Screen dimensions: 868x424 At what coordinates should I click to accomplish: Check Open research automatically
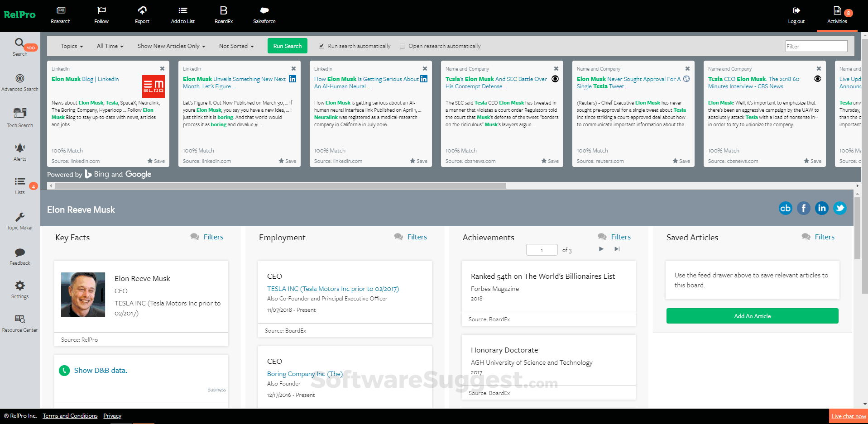coord(402,46)
